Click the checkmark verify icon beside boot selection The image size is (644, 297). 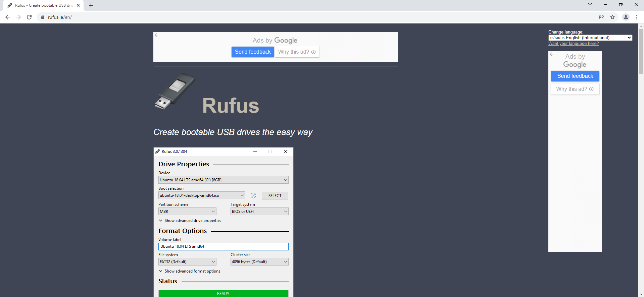(x=253, y=195)
